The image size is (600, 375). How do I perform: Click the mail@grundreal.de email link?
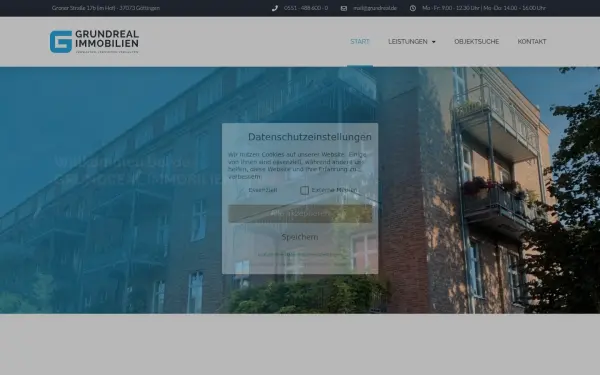375,8
